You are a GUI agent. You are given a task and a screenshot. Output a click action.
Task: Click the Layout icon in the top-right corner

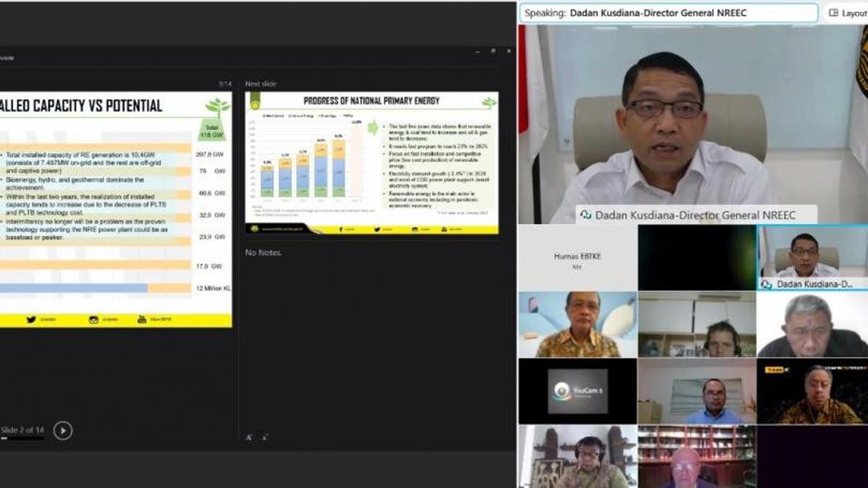point(833,12)
